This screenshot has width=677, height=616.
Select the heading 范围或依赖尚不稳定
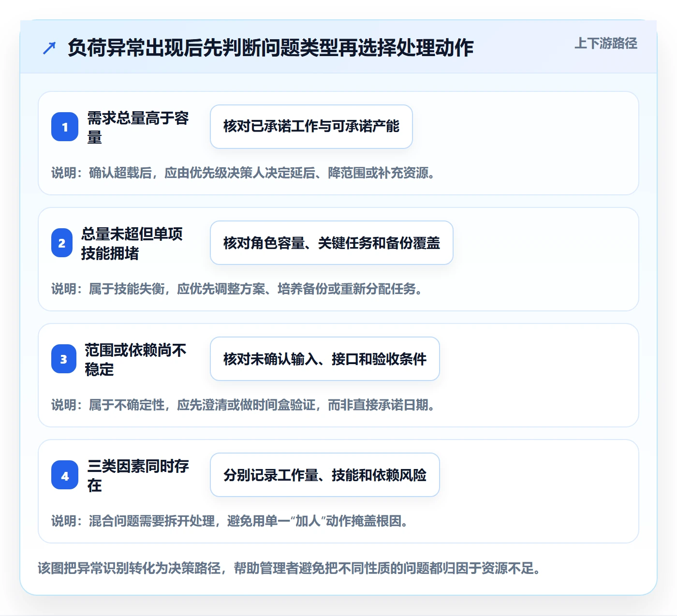(135, 359)
